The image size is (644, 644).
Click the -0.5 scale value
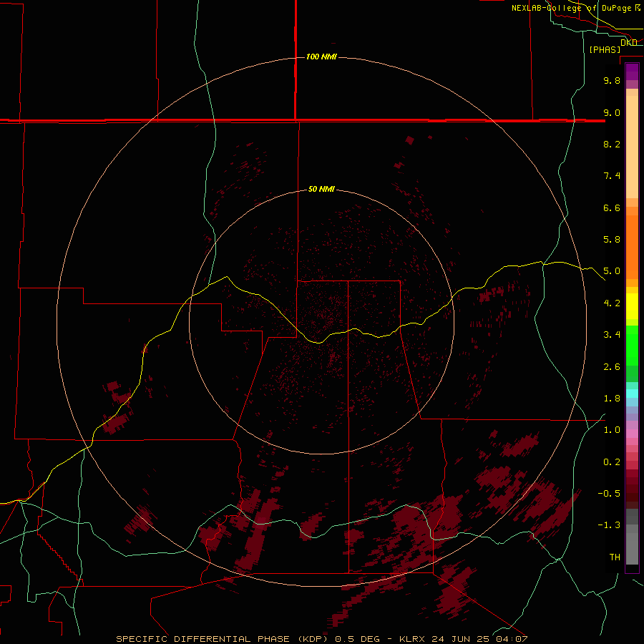(x=609, y=494)
